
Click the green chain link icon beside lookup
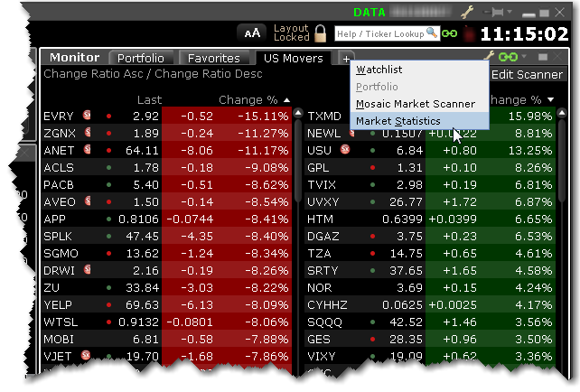pos(449,33)
